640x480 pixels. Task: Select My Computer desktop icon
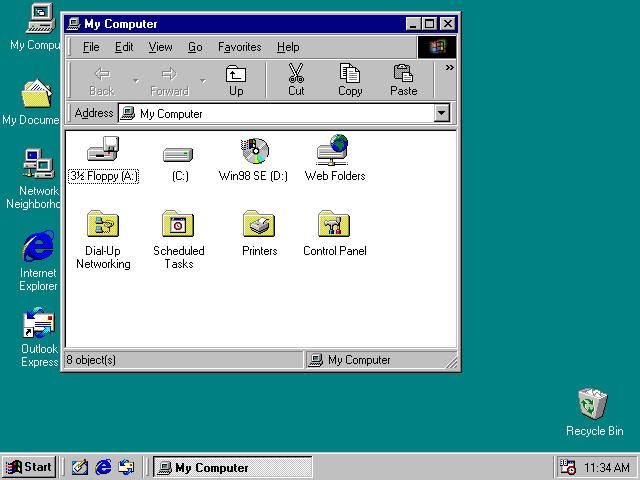tap(40, 19)
